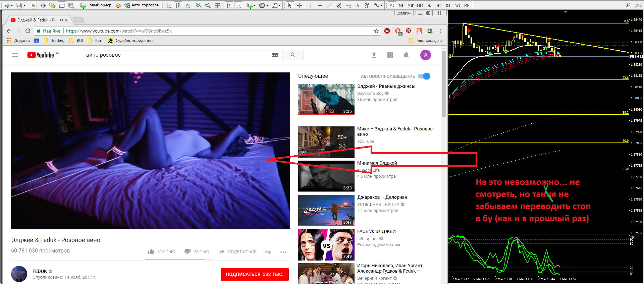Select the text label tool
Viewport: 644px width, 284px height.
pyautogui.click(x=367, y=5)
